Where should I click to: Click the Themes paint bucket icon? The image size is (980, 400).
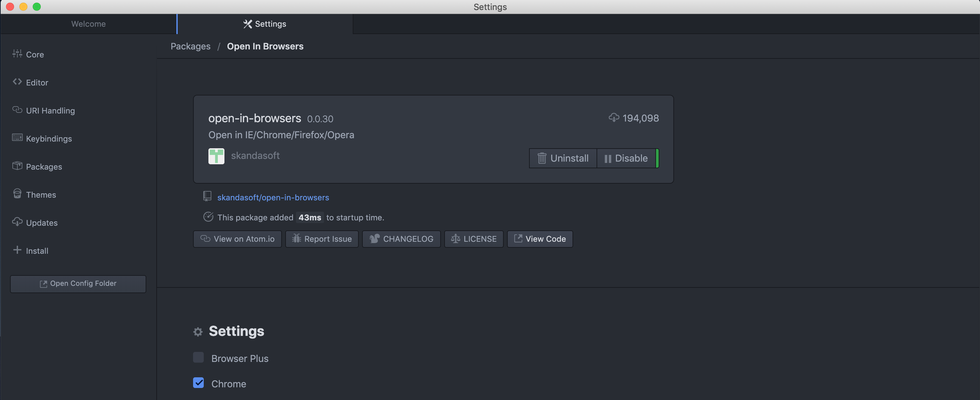pyautogui.click(x=17, y=194)
